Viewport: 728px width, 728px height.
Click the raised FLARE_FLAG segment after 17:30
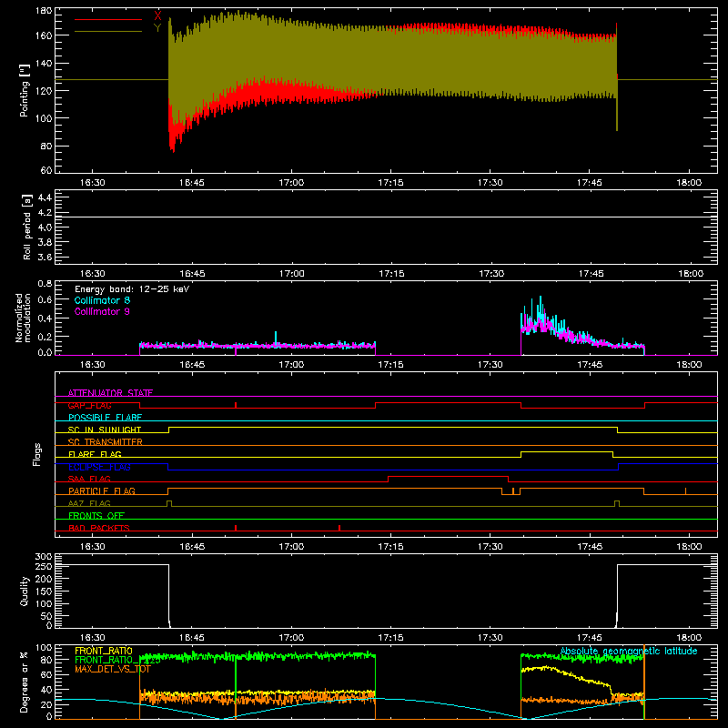click(x=567, y=451)
